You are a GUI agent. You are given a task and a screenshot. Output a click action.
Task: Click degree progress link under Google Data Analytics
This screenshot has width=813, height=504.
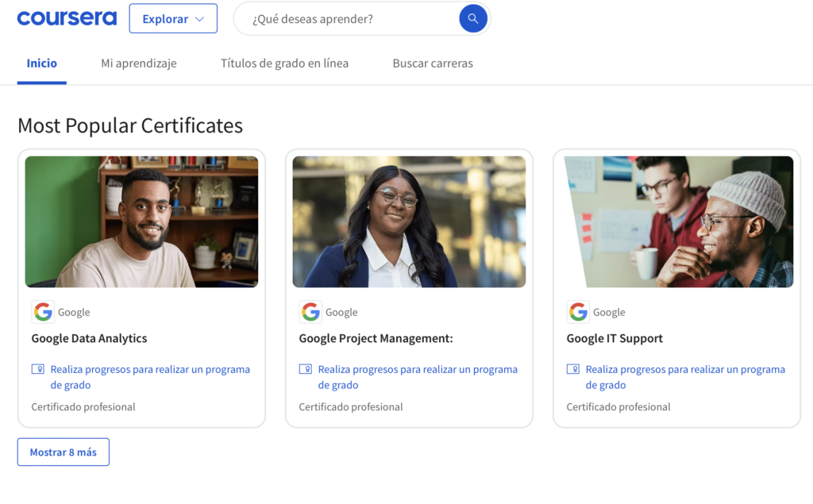pyautogui.click(x=150, y=377)
